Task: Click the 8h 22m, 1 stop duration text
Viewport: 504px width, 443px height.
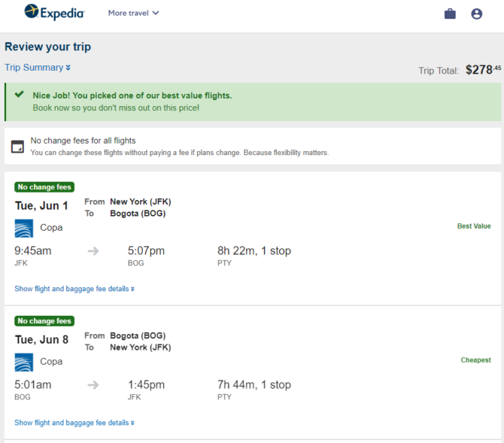Action: point(254,250)
